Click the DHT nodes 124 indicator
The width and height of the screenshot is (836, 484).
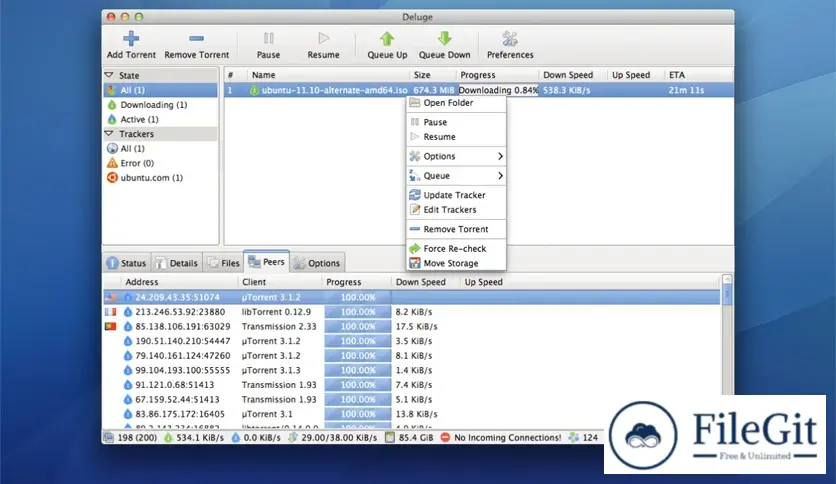[583, 438]
